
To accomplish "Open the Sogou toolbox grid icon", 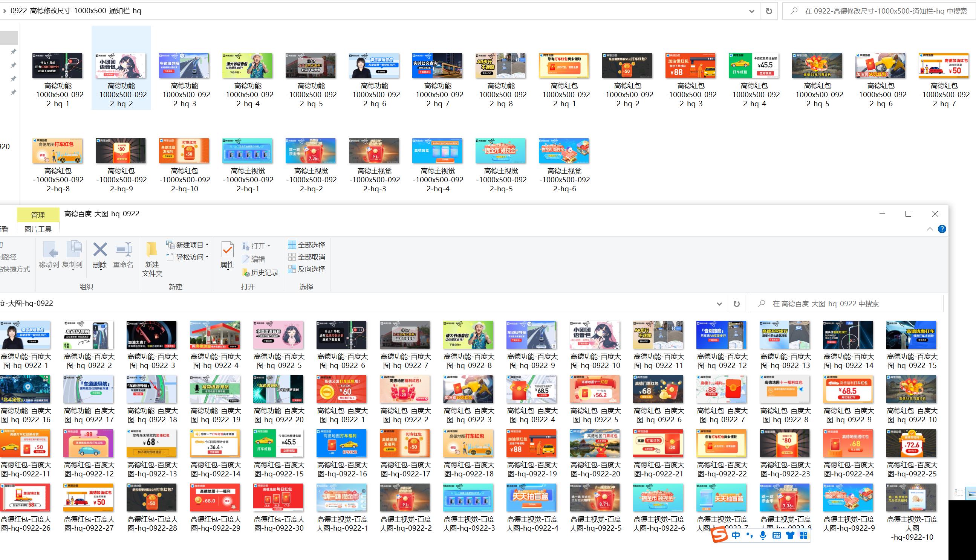I will coord(803,536).
